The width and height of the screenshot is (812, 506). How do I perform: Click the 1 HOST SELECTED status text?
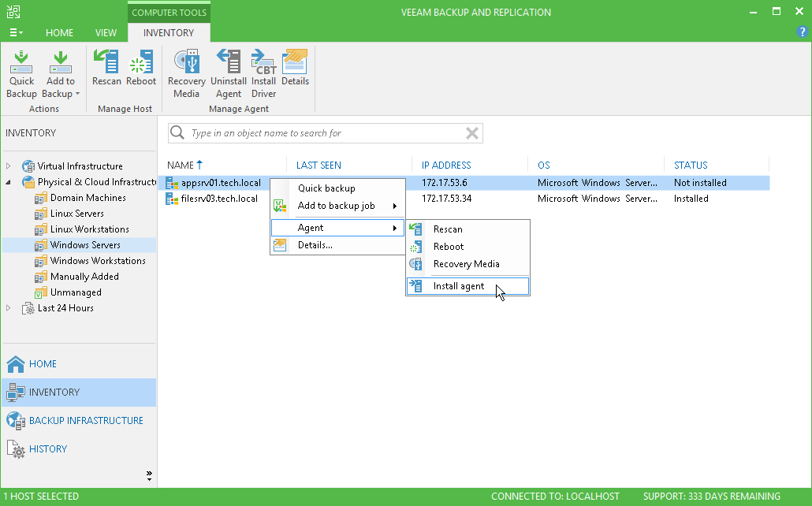[x=42, y=497]
